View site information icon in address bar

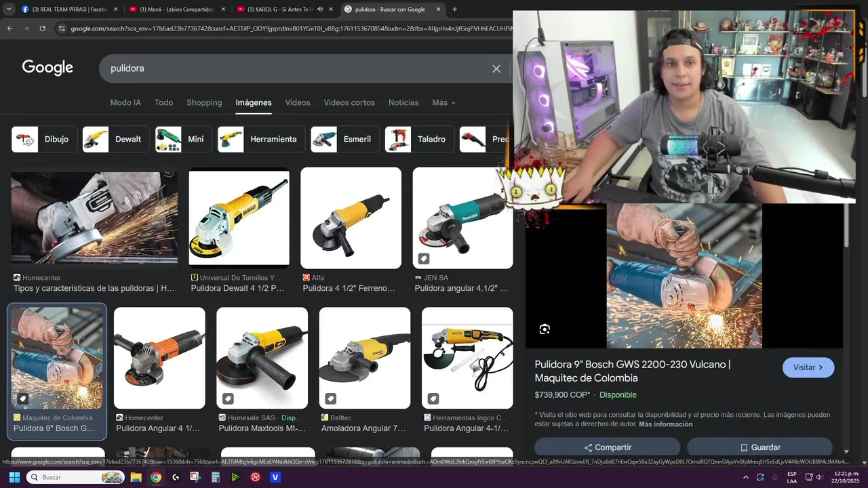point(62,28)
